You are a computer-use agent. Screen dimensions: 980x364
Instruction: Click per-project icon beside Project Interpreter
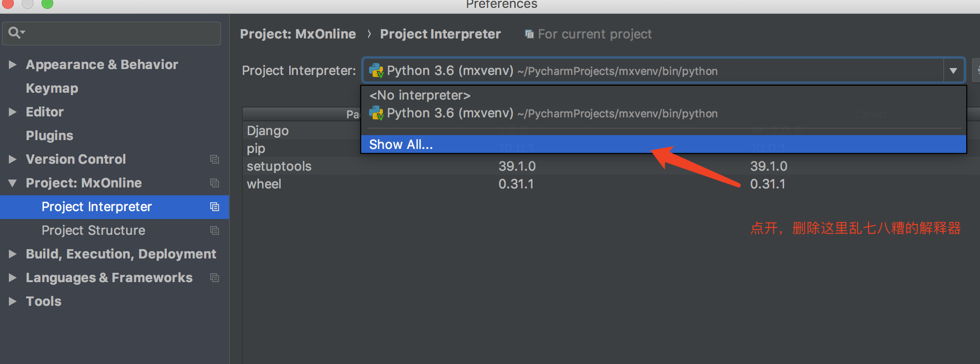point(215,207)
